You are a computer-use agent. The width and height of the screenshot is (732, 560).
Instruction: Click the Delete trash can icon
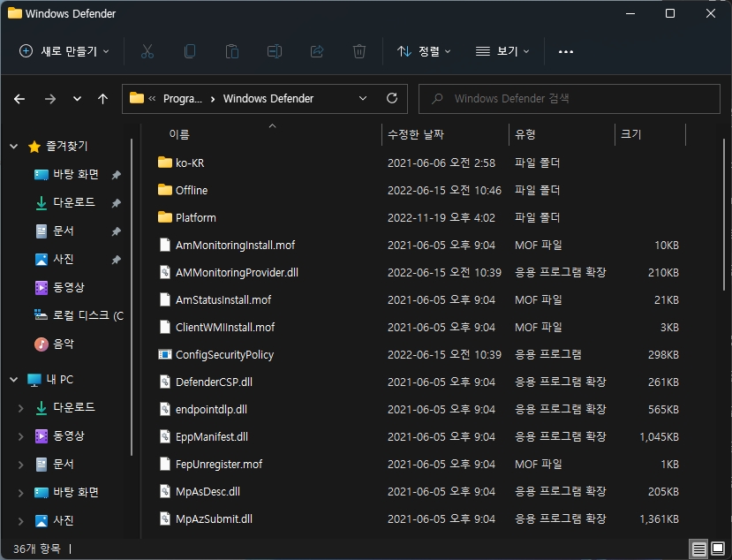(x=359, y=51)
